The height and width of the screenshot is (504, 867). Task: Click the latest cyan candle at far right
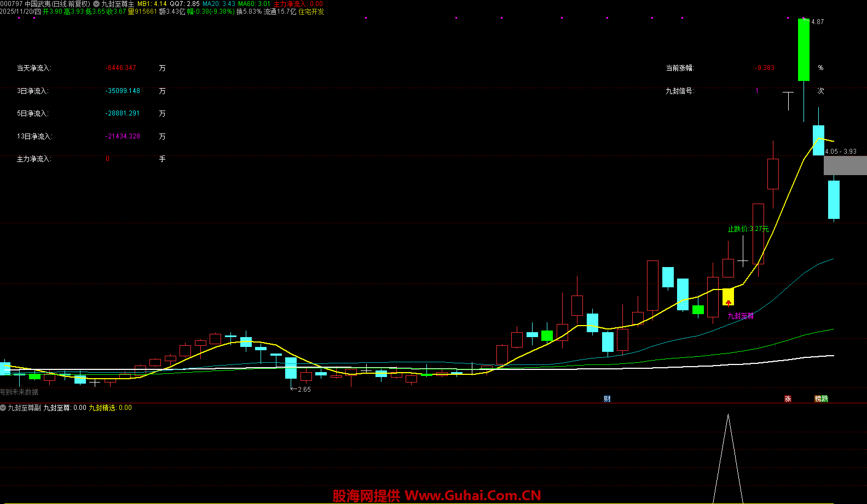coord(834,200)
